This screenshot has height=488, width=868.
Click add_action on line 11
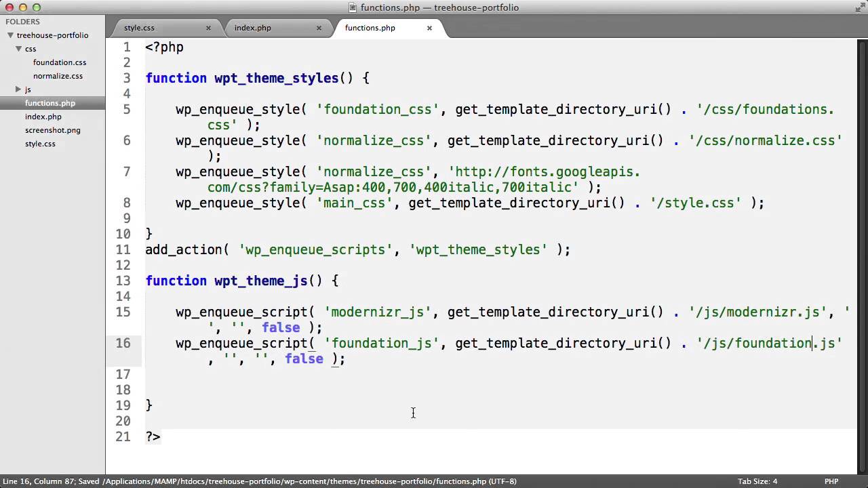click(x=184, y=249)
